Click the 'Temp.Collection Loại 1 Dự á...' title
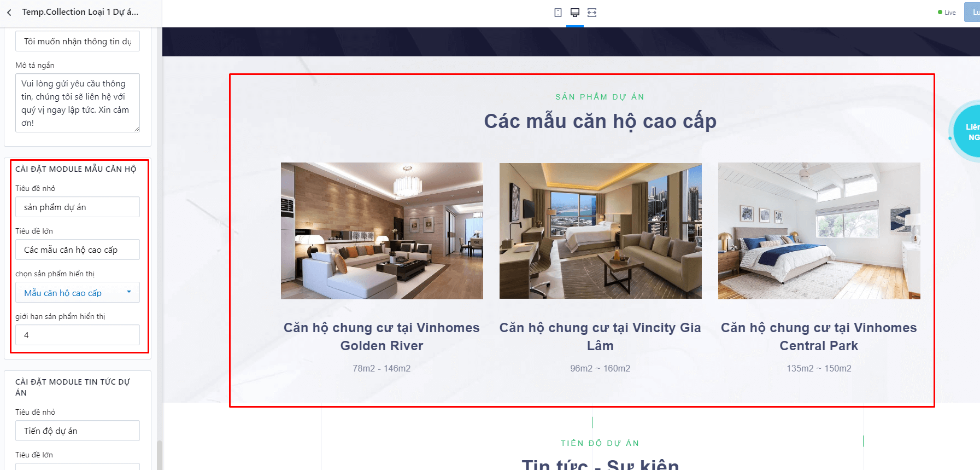The width and height of the screenshot is (980, 470). (x=80, y=12)
